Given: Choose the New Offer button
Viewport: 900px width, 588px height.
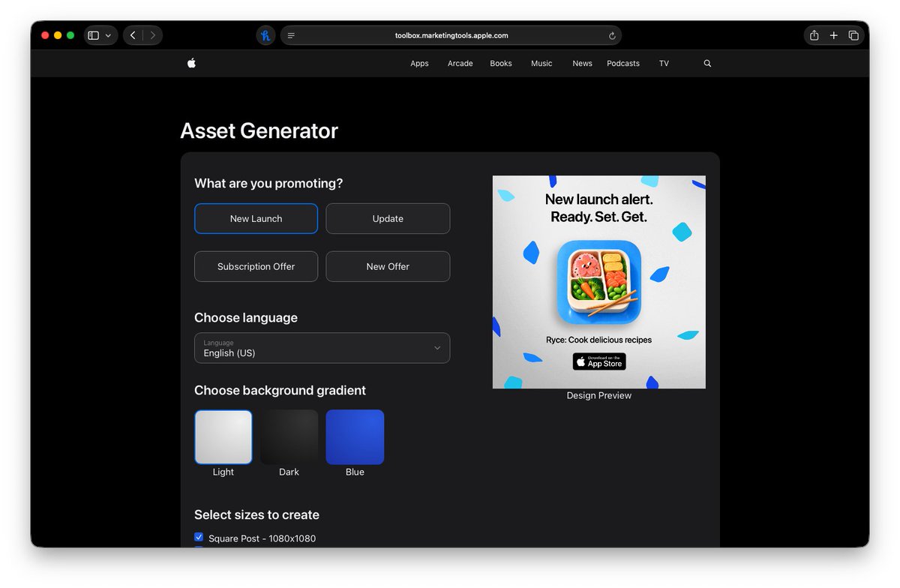Looking at the screenshot, I should click(x=388, y=266).
